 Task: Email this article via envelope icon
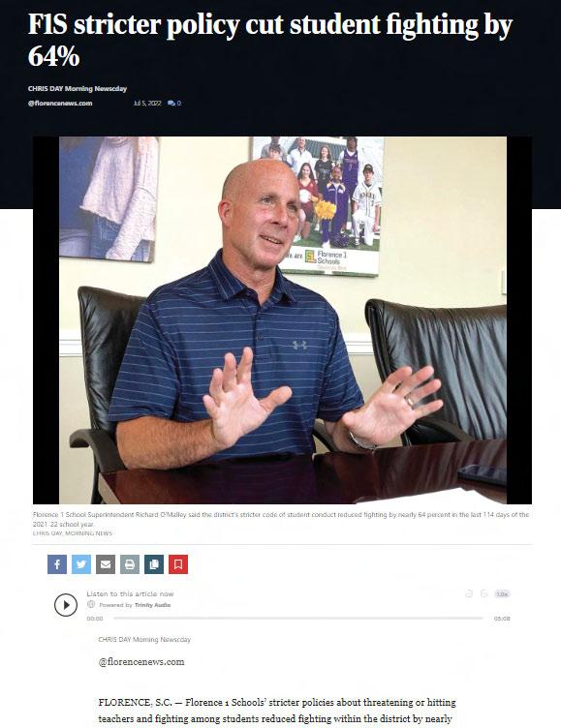click(x=106, y=564)
